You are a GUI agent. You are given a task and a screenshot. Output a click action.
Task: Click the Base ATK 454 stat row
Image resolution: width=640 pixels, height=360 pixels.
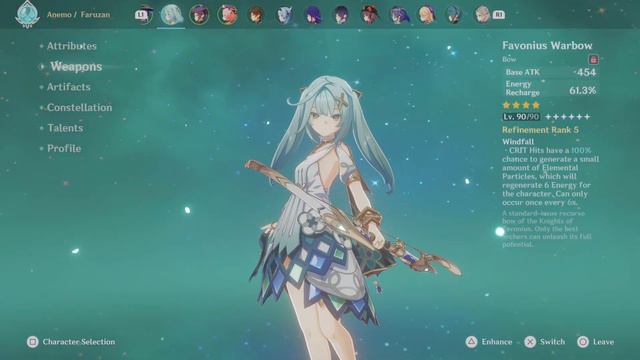pyautogui.click(x=550, y=72)
